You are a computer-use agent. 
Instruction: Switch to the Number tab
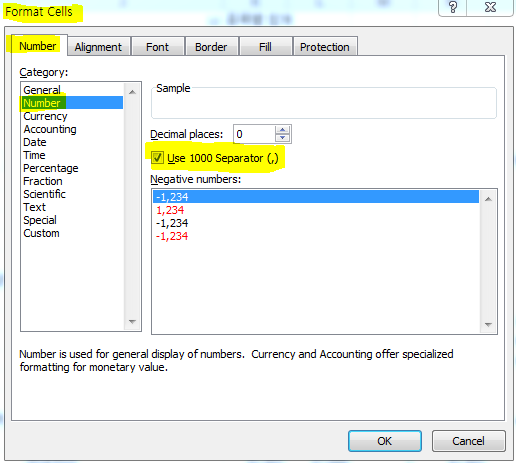point(38,46)
